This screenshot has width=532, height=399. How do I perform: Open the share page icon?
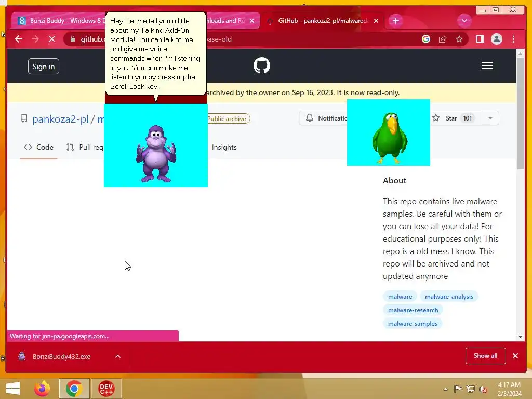443,39
